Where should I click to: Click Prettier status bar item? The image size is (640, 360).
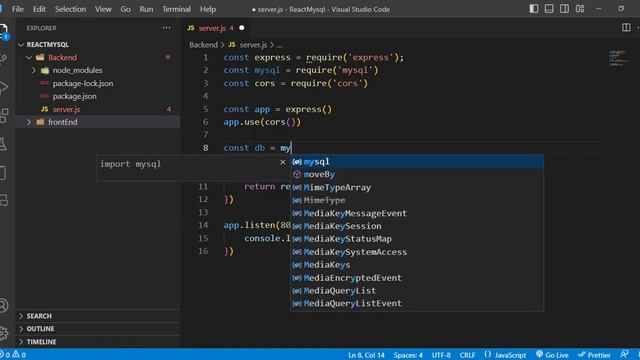(x=594, y=355)
